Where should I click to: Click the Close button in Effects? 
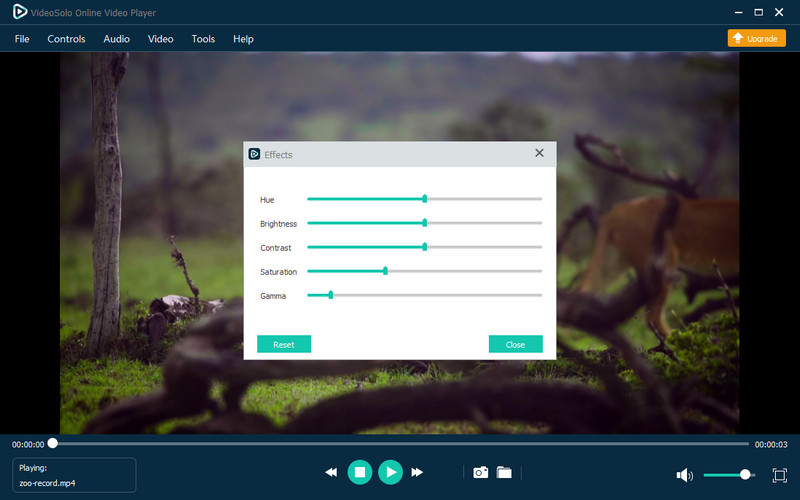tap(515, 344)
